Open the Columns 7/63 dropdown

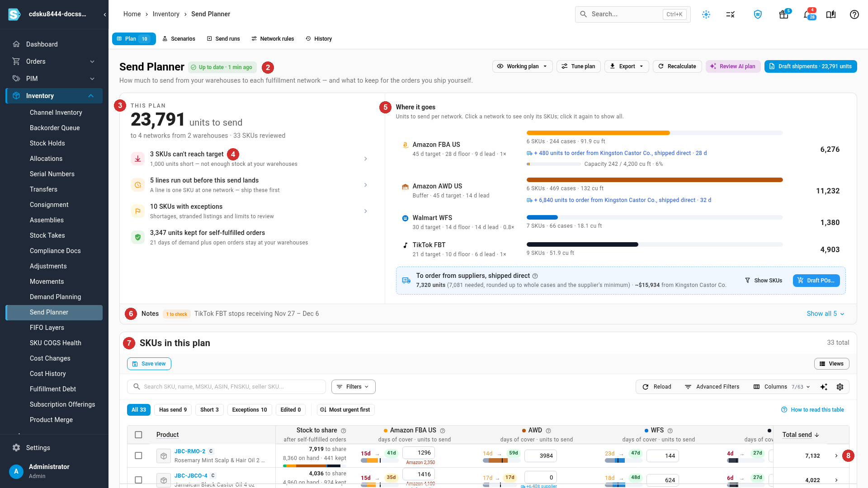(x=782, y=387)
